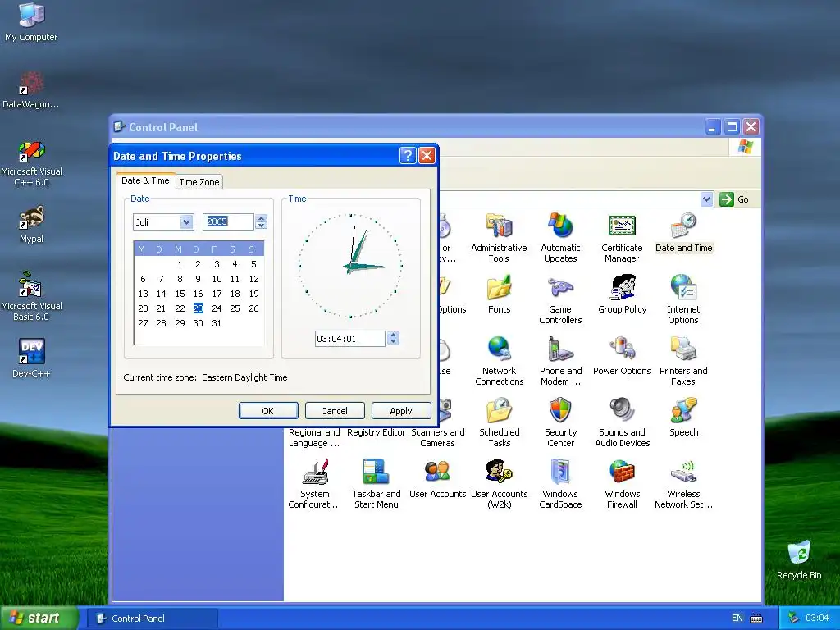The image size is (840, 630).
Task: Click OK in Date and Time Properties
Action: 268,411
